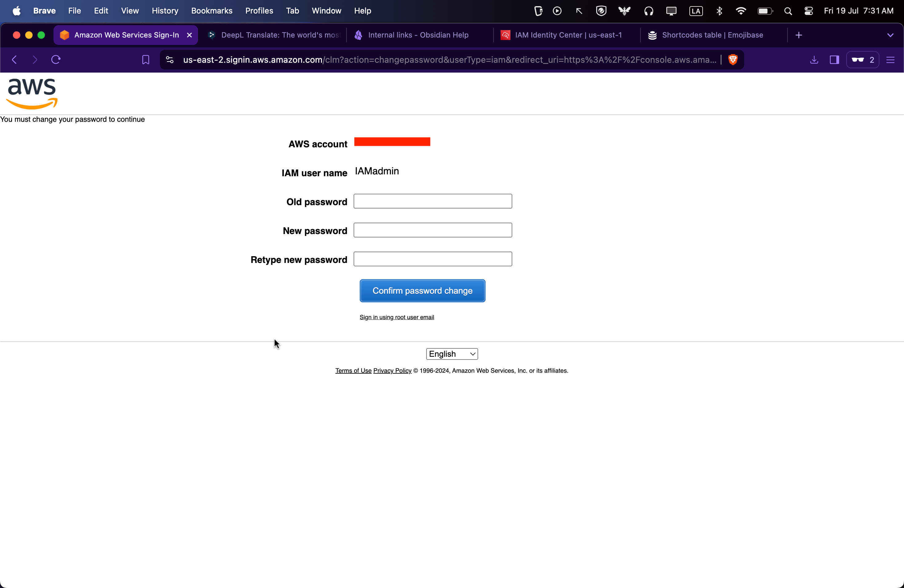Toggle the sidebar panel icon
The width and height of the screenshot is (904, 588).
[x=834, y=60]
